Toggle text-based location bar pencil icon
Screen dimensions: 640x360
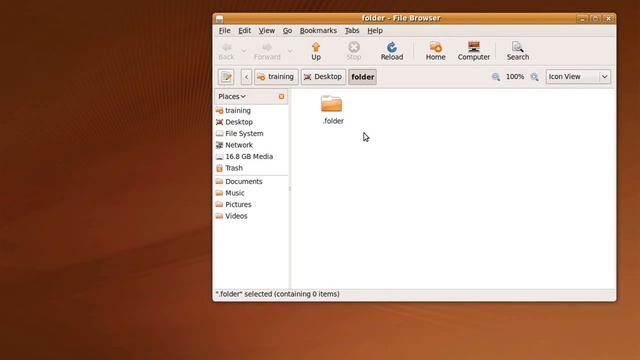point(226,77)
